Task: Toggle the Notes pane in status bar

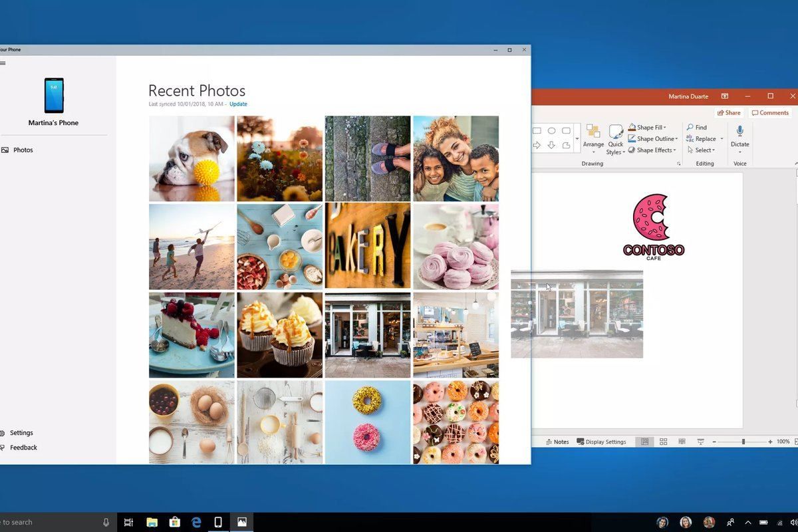Action: tap(557, 442)
